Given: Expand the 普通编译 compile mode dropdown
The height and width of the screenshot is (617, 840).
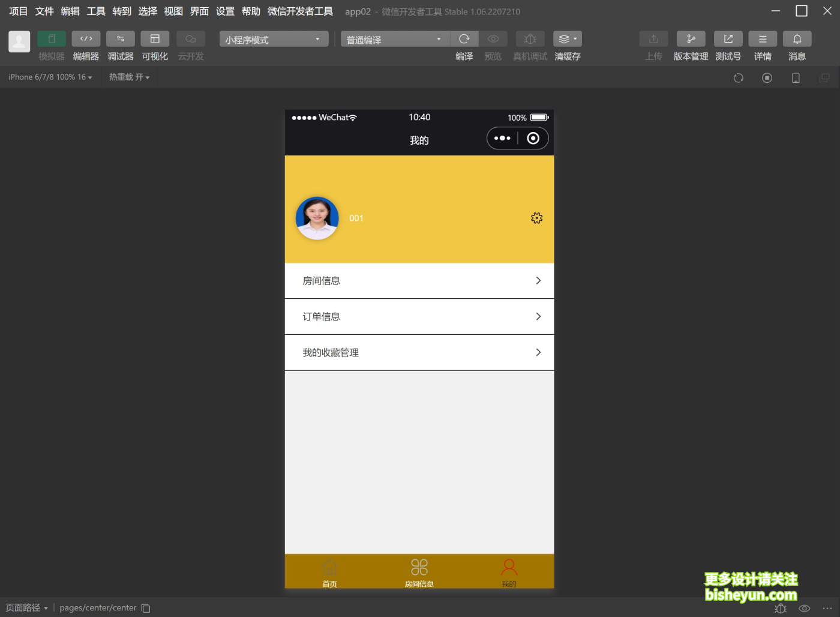Looking at the screenshot, I should (x=395, y=40).
